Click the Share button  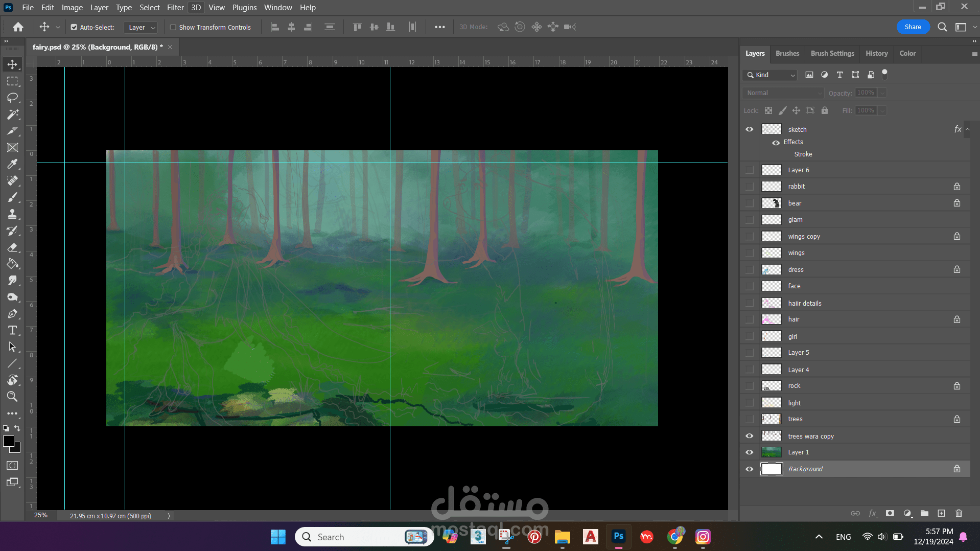click(x=913, y=27)
